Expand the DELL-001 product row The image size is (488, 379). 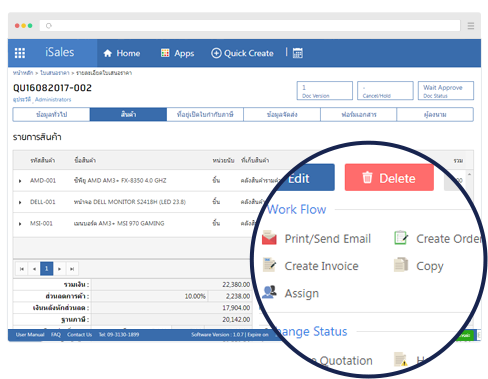(x=20, y=202)
